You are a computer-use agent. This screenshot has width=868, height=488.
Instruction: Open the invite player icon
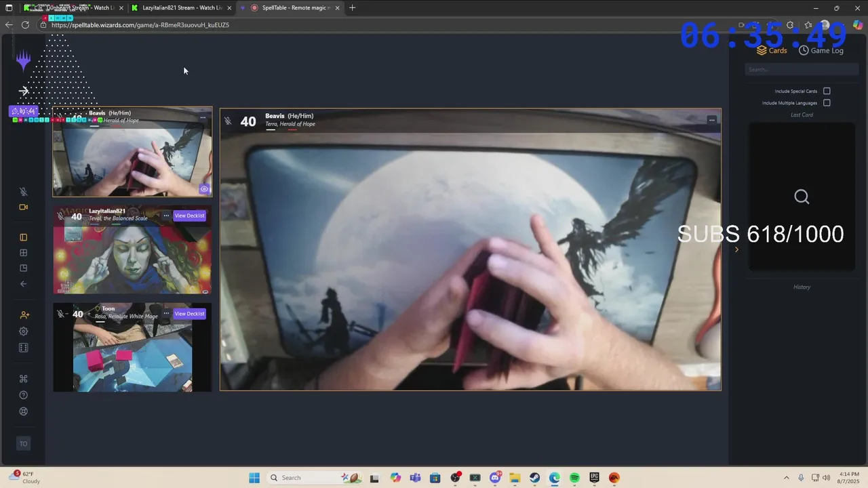(x=24, y=315)
